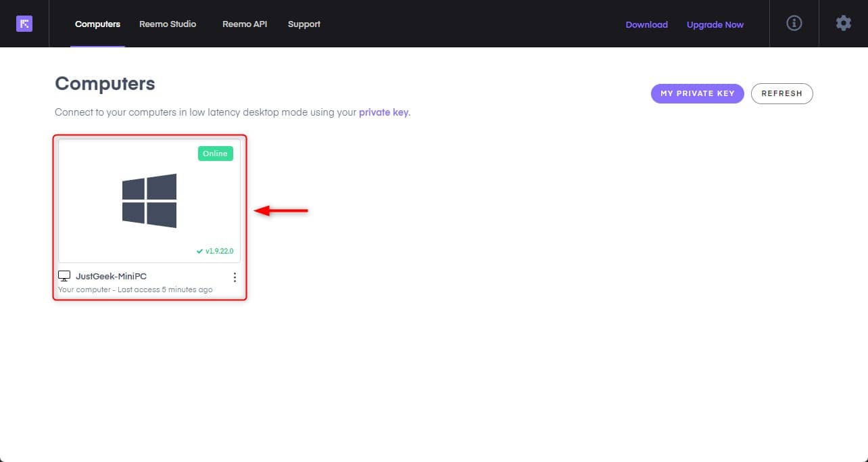Click the Windows logo on the computer card
The height and width of the screenshot is (462, 868).
point(149,201)
